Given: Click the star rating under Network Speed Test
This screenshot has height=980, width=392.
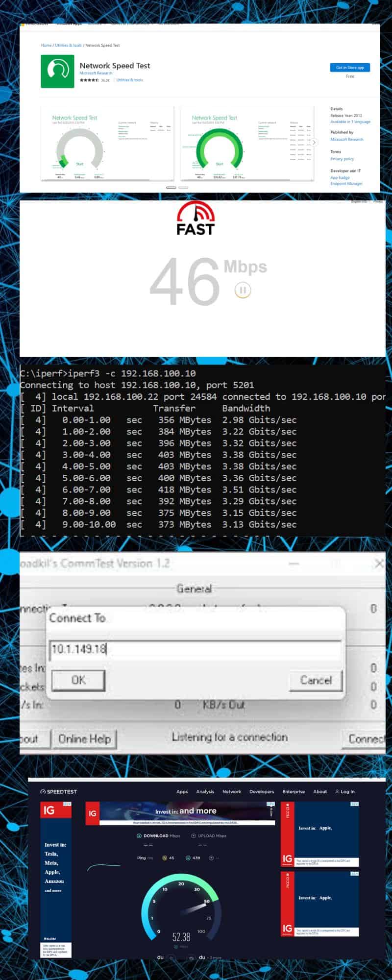Looking at the screenshot, I should [x=89, y=80].
